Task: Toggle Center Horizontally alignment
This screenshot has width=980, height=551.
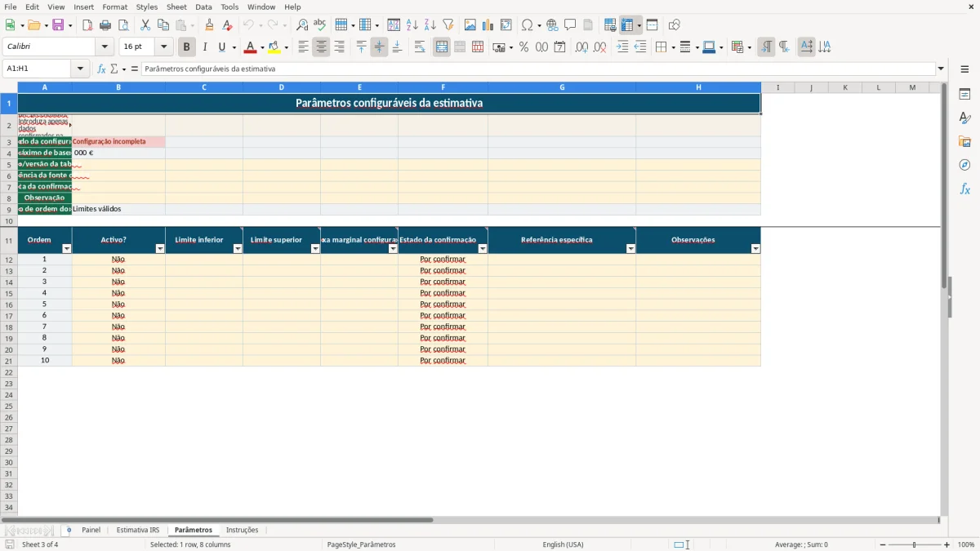Action: coord(321,47)
